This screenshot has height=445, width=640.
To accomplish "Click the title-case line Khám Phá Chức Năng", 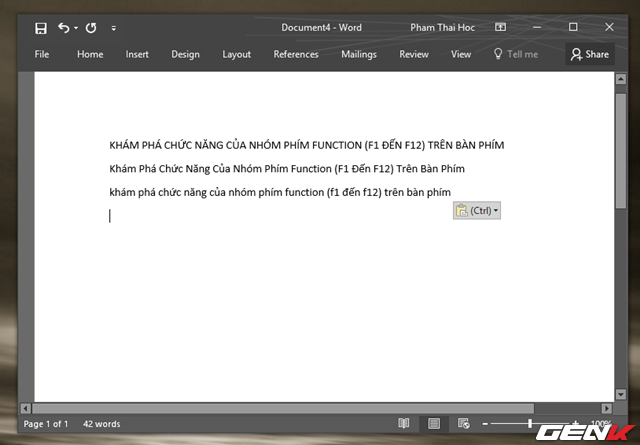I will pyautogui.click(x=287, y=169).
